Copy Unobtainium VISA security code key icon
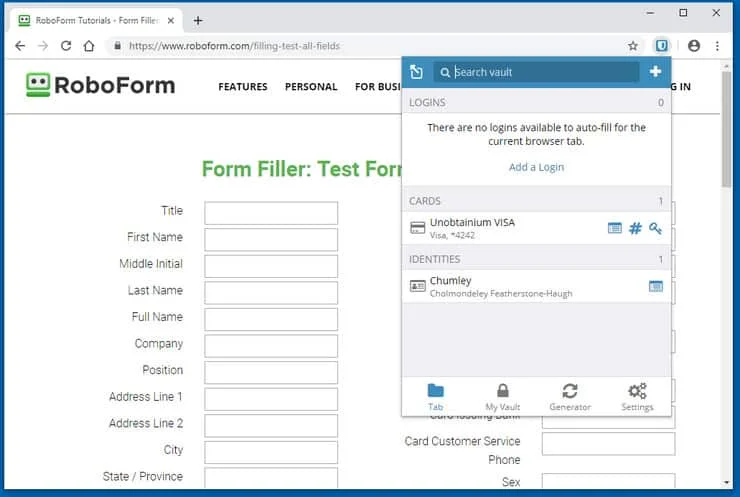740x497 pixels. [x=655, y=228]
